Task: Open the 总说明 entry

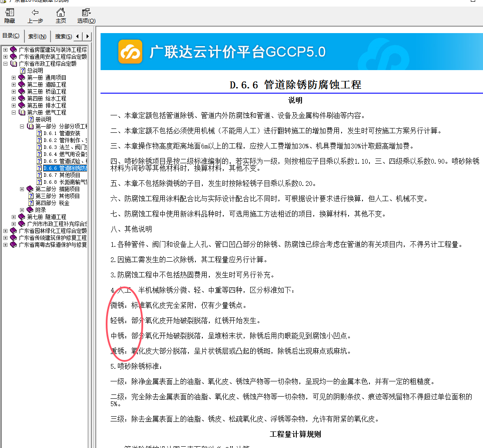Action: (35, 71)
